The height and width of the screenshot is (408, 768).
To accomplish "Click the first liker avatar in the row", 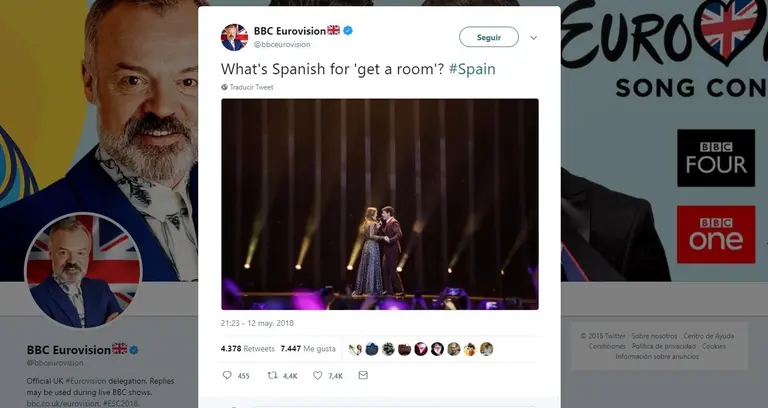I will [x=356, y=348].
